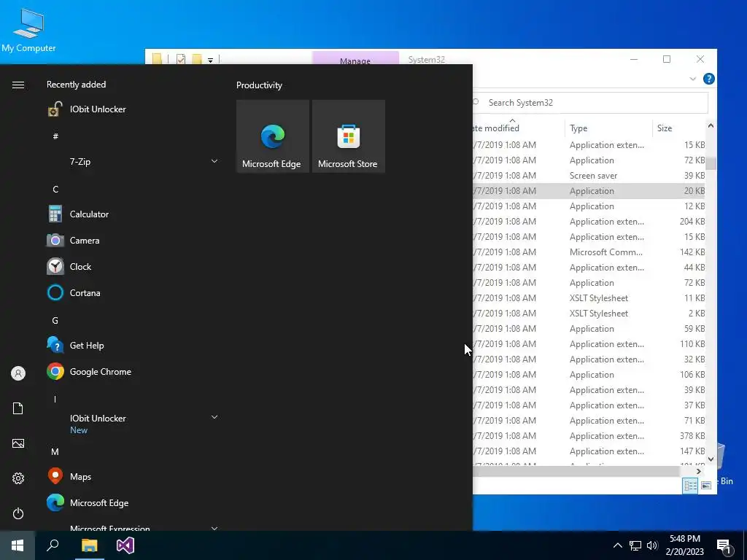Jump to the G letter section

55,321
